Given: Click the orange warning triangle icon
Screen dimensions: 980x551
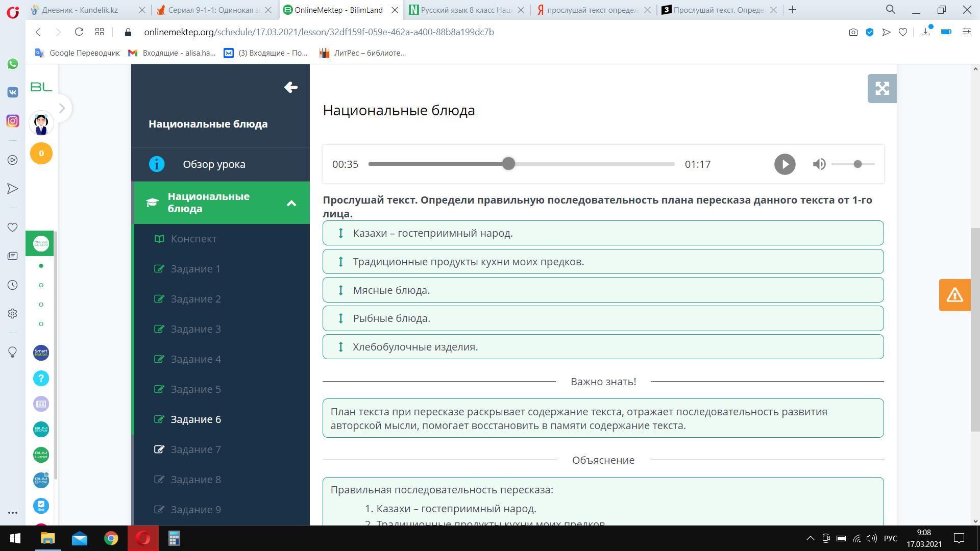Looking at the screenshot, I should pos(954,295).
